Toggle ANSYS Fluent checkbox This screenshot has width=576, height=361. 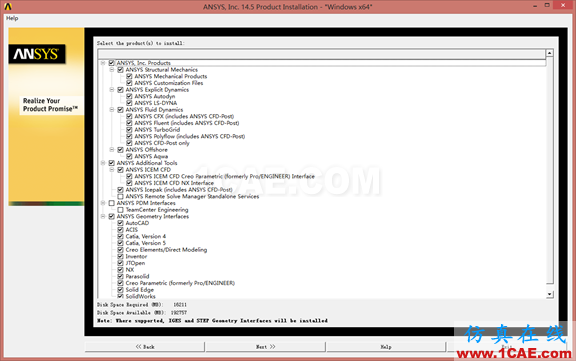(x=129, y=123)
